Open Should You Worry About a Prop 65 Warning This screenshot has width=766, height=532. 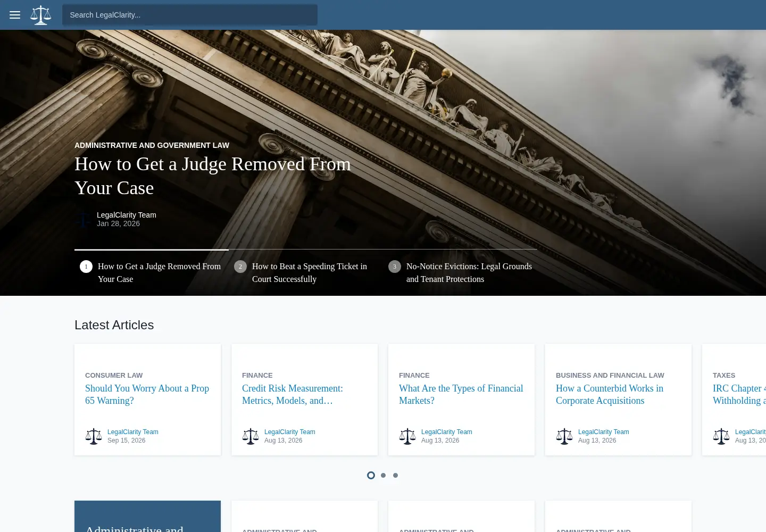click(x=147, y=394)
